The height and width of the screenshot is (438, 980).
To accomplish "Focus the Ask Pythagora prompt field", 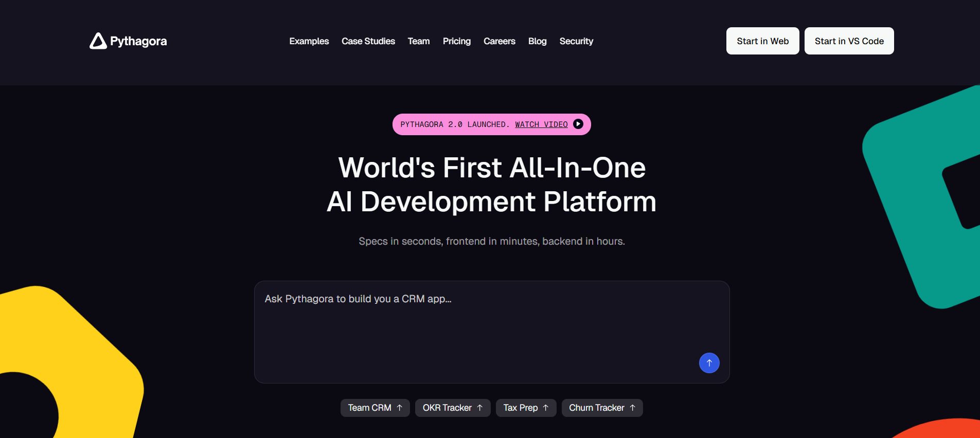I will coord(492,332).
